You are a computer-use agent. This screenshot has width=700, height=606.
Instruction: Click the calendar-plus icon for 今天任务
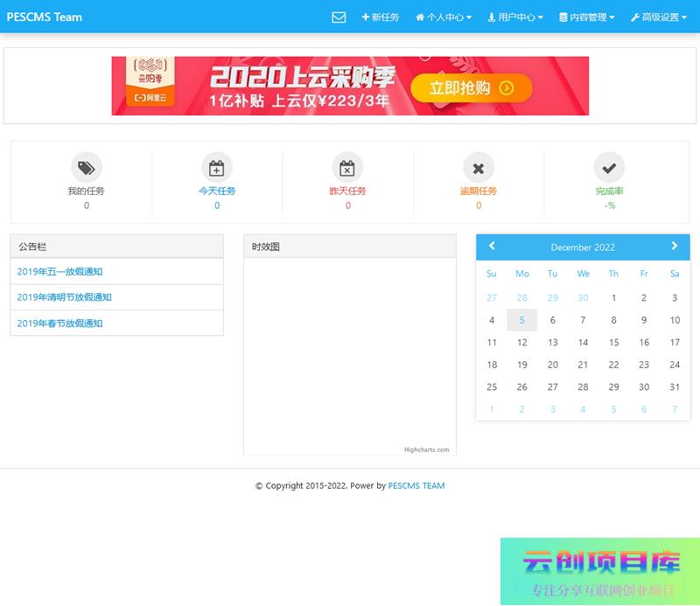click(x=217, y=168)
